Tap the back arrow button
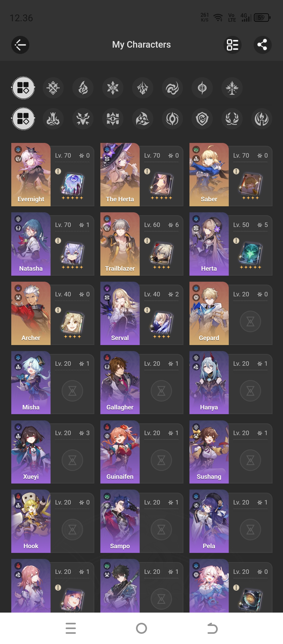This screenshot has height=644, width=283. pos(20,45)
